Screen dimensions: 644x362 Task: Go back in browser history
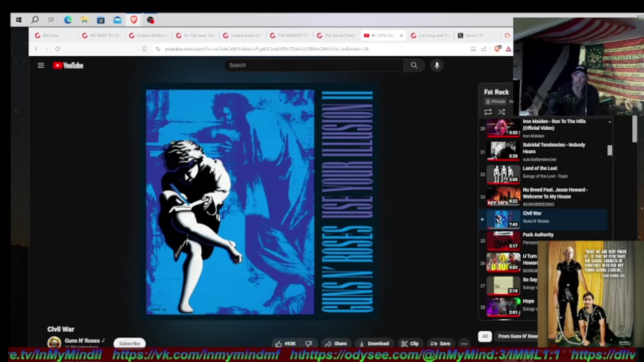pos(36,49)
